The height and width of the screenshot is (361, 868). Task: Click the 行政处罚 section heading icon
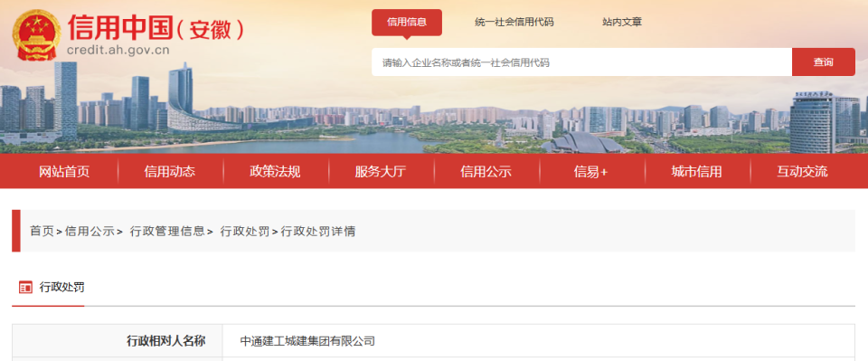[x=25, y=288]
